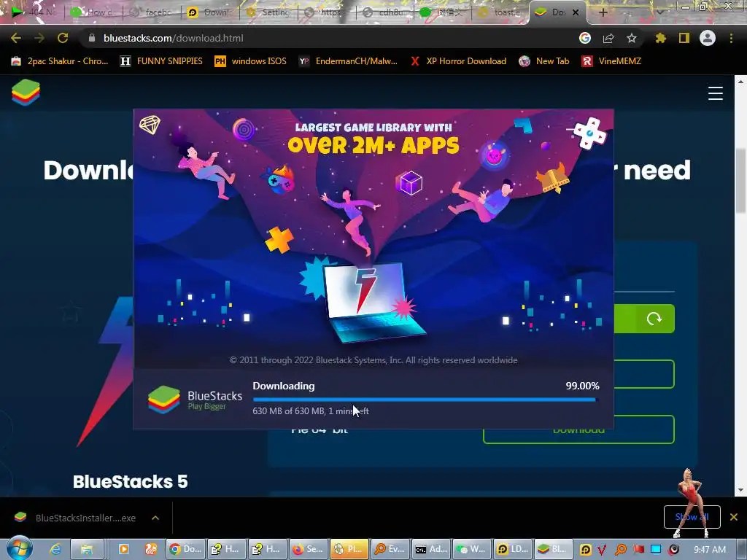747x560 pixels.
Task: Open the 'New Tab' bookmark
Action: coord(544,61)
